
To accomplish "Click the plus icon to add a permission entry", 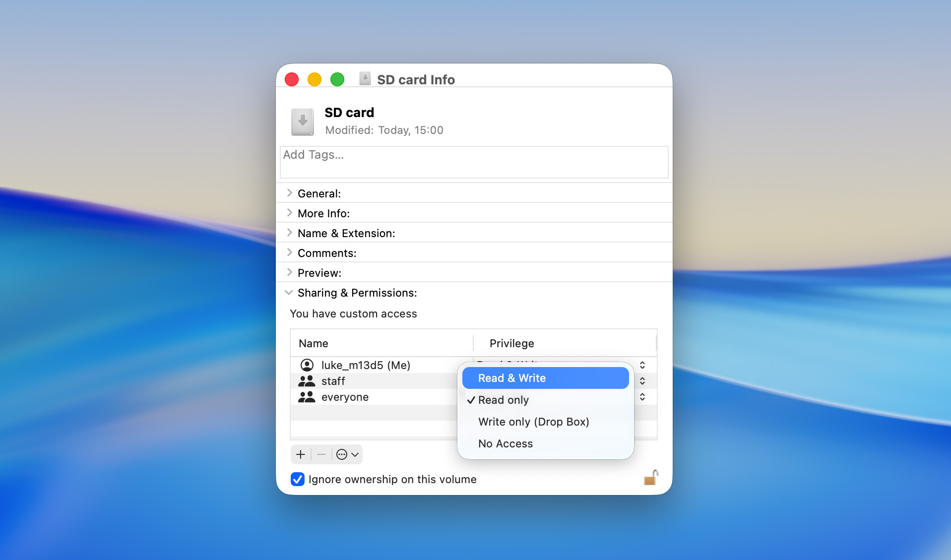I will 300,454.
